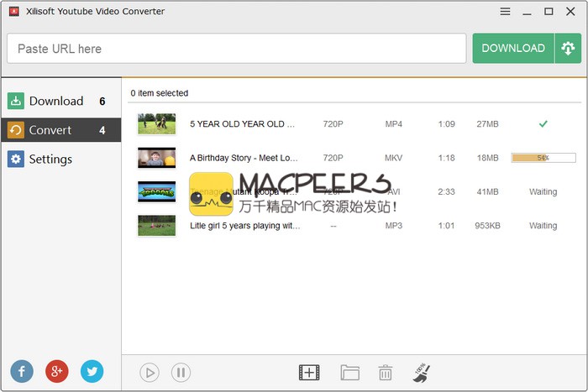Click title '5 YEAR OLD YEAR OLD ...'

pyautogui.click(x=242, y=124)
